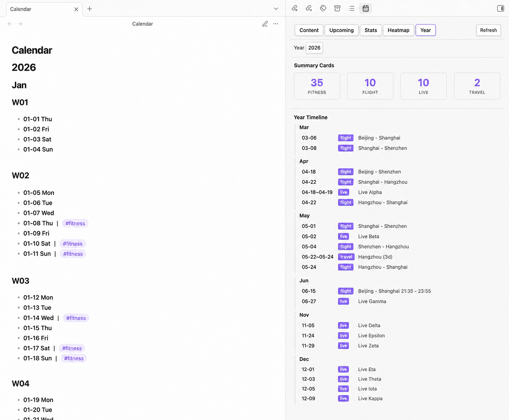Click the travel badge for Hangzhou (3d)

click(346, 257)
